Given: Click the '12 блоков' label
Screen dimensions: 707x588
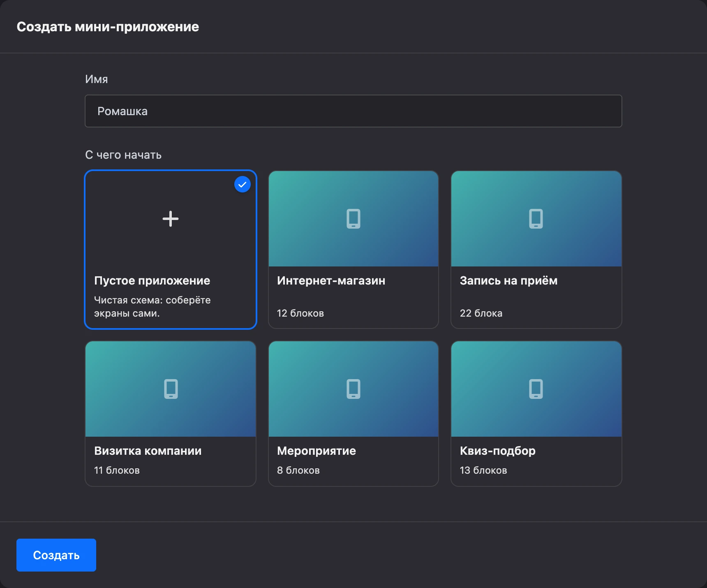Looking at the screenshot, I should 300,313.
